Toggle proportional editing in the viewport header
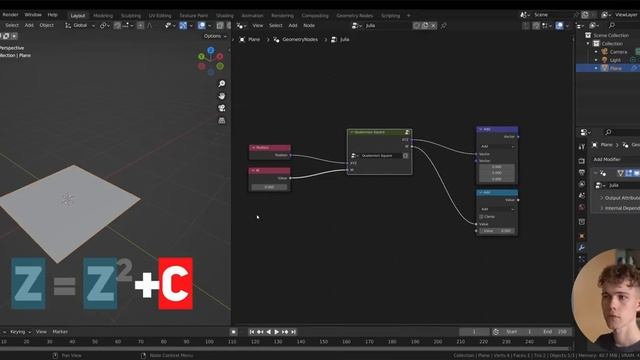The width and height of the screenshot is (640, 360). (140, 25)
